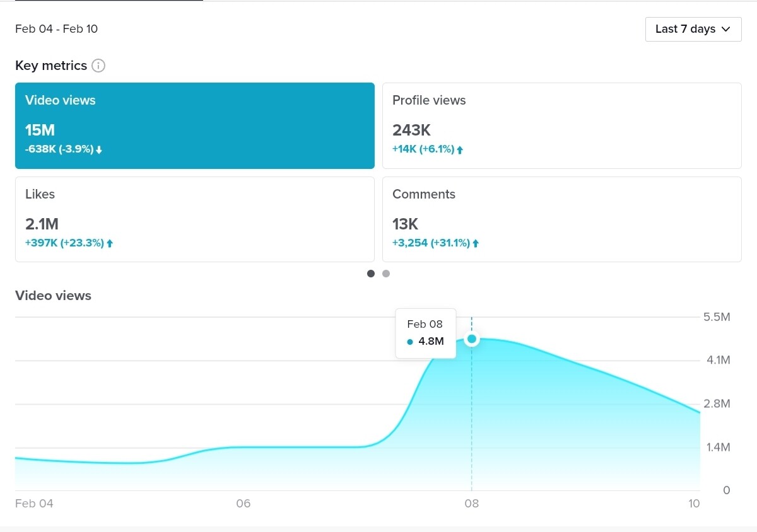Click the Feb 04 x-axis label

pyautogui.click(x=34, y=504)
